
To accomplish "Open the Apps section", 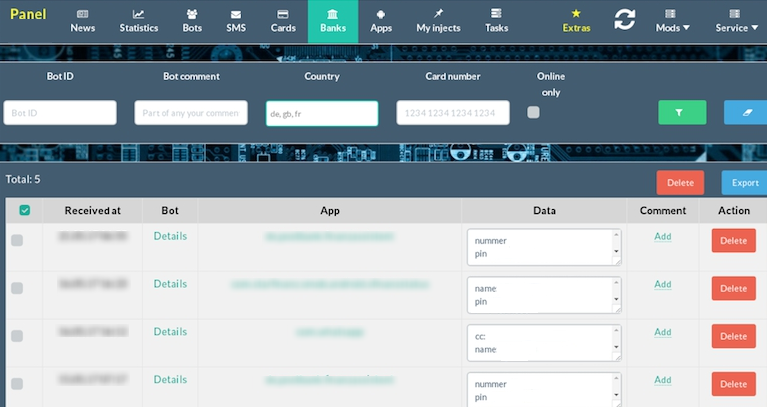I will pos(381,22).
